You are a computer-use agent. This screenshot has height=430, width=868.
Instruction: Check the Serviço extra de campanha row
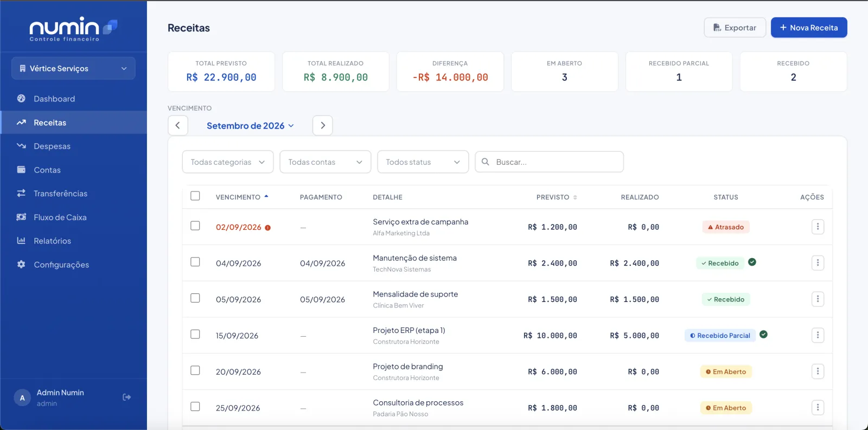click(x=195, y=226)
